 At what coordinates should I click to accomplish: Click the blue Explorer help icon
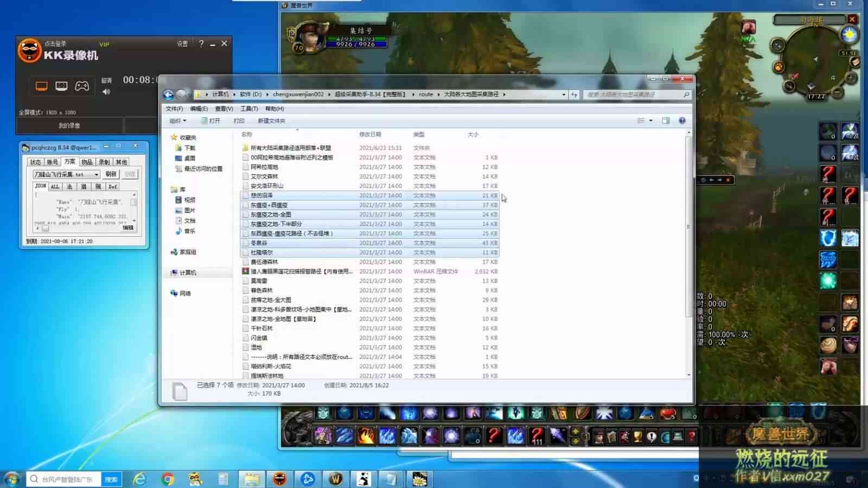(x=682, y=121)
